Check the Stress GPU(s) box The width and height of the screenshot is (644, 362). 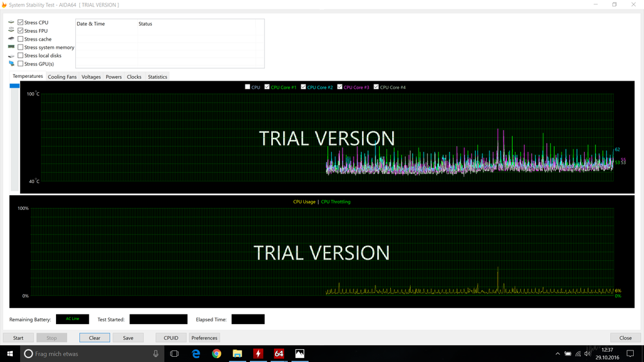pos(21,64)
